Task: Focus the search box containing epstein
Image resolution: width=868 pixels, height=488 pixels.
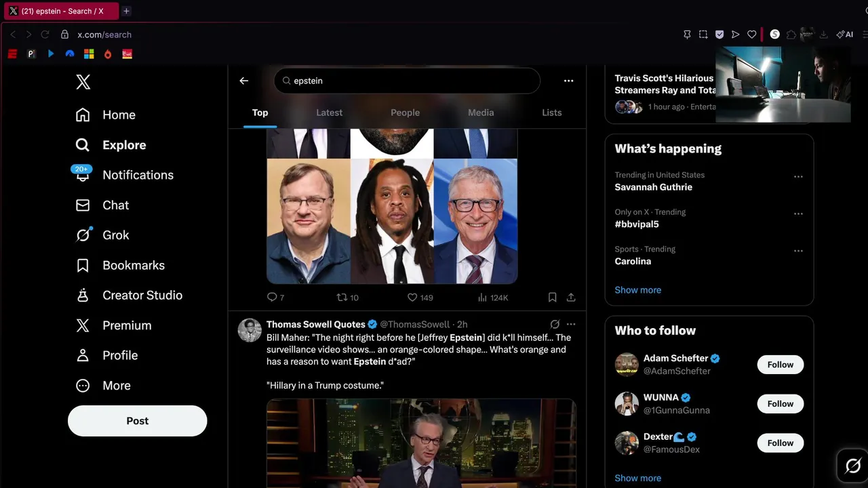Action: 407,81
